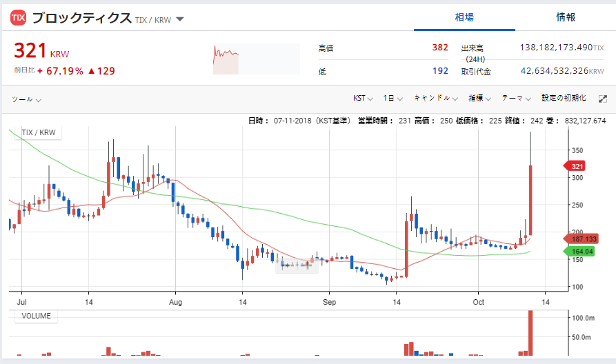
Task: Open the テーマ theme dropdown
Action: 516,98
